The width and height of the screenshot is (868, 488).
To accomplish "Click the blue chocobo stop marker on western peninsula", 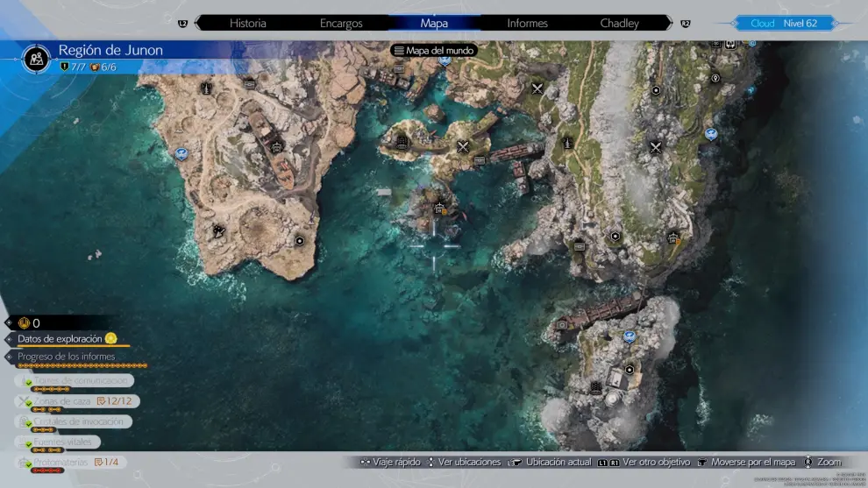I will 181,153.
